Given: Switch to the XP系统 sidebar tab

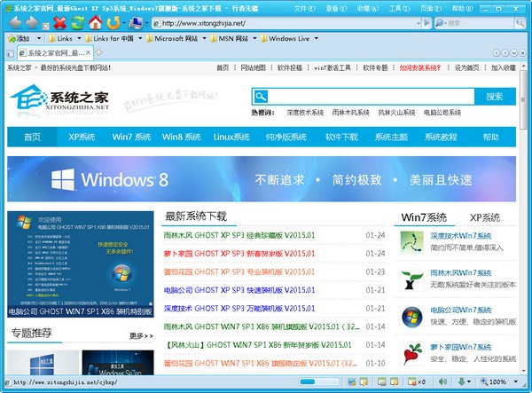Looking at the screenshot, I should (x=485, y=217).
